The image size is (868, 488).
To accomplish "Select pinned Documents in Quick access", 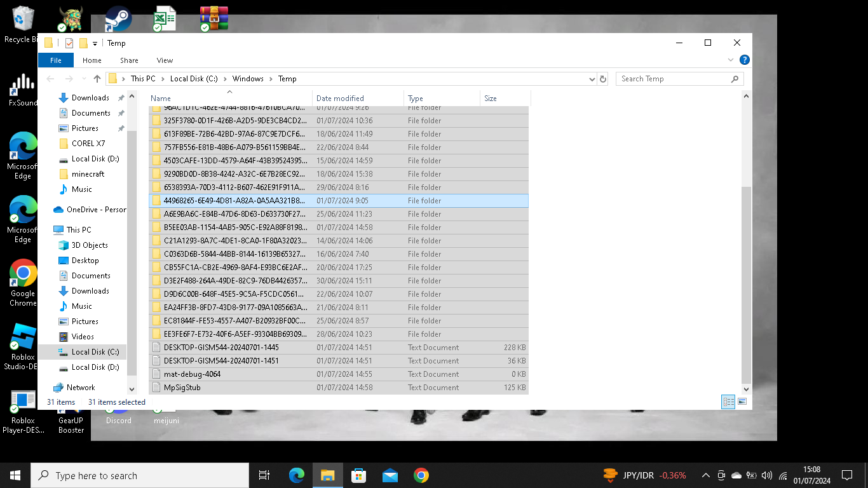I will tap(91, 113).
